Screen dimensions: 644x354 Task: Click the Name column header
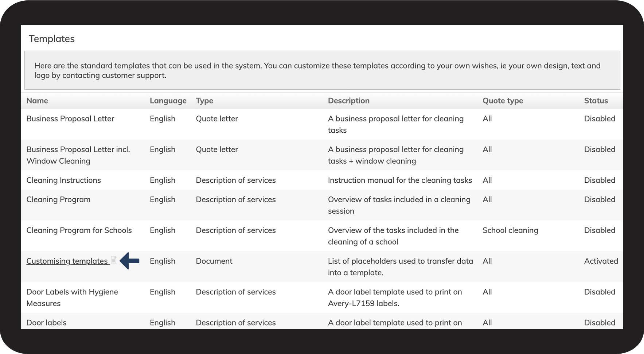point(37,101)
